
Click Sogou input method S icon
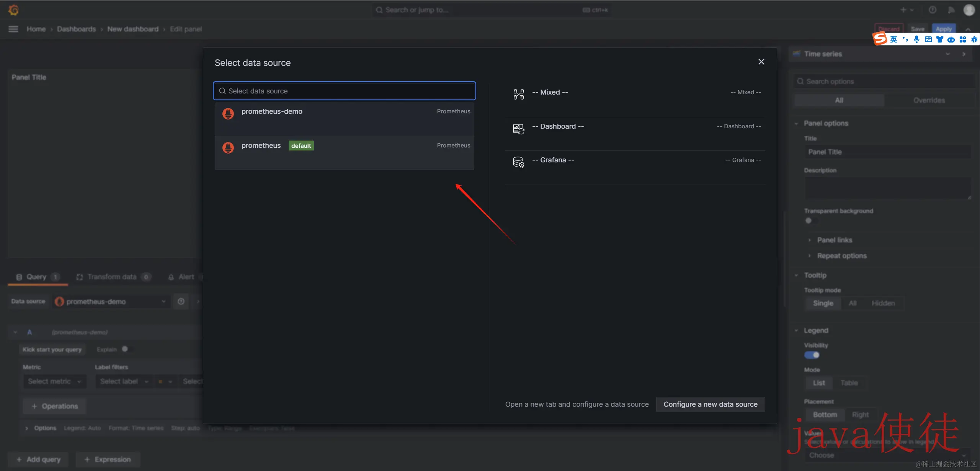coord(880,39)
